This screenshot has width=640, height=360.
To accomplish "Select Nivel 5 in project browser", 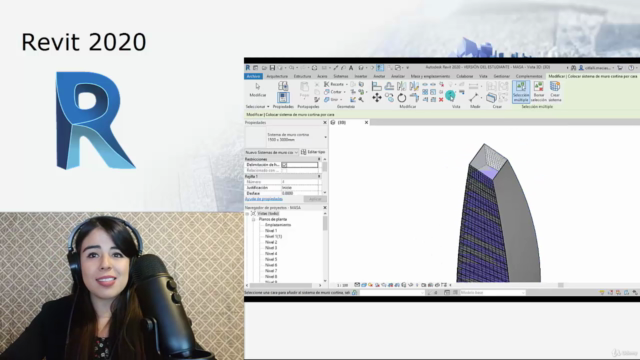I will click(271, 259).
